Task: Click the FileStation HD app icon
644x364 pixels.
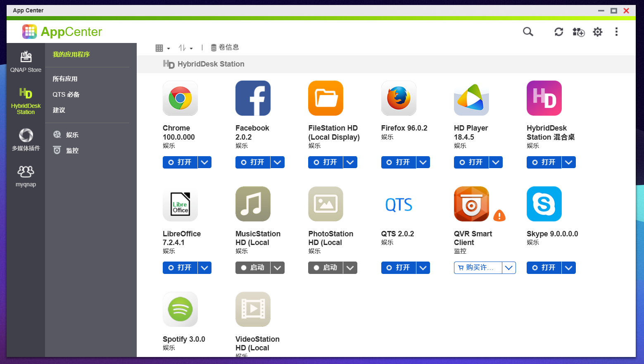Action: pyautogui.click(x=326, y=98)
